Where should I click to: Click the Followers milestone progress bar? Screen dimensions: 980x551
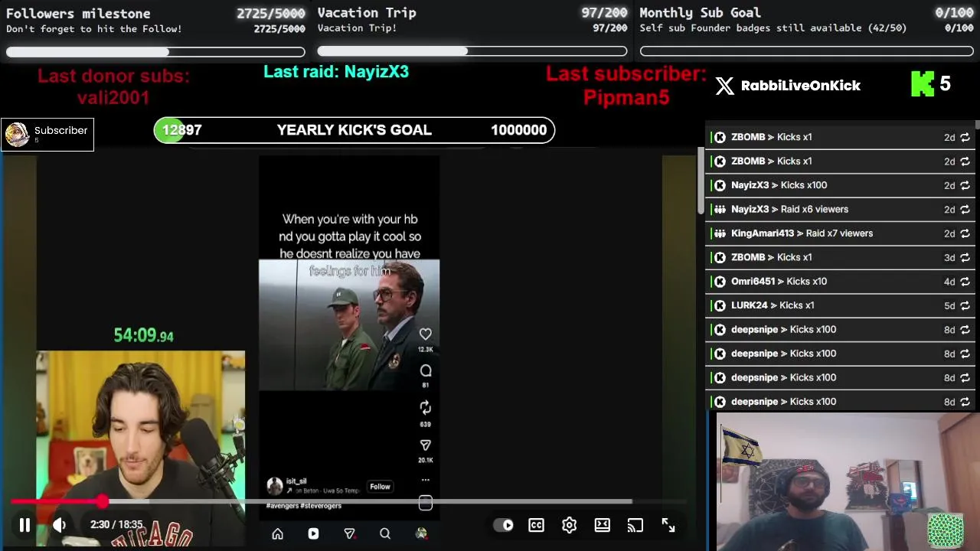click(155, 52)
